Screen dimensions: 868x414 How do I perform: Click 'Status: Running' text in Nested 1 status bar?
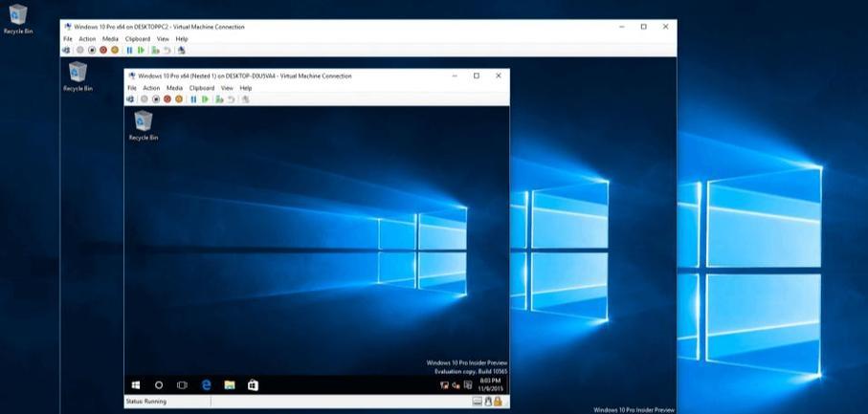click(146, 402)
